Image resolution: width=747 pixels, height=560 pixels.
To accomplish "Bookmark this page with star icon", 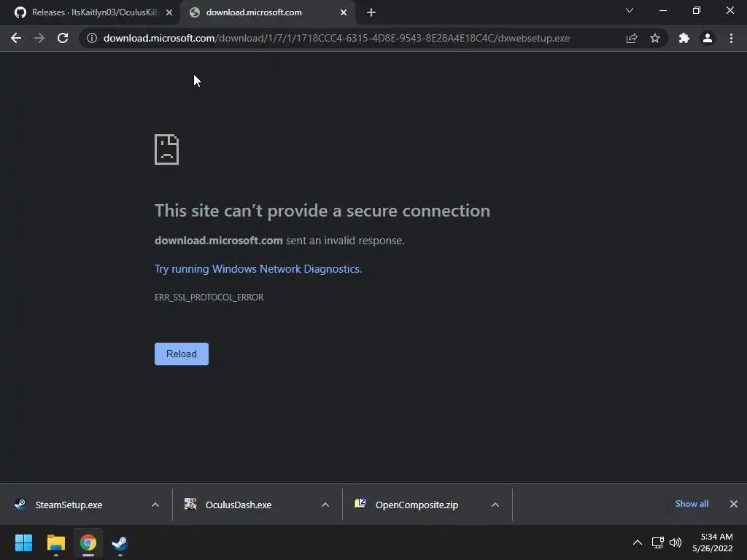I will click(655, 38).
